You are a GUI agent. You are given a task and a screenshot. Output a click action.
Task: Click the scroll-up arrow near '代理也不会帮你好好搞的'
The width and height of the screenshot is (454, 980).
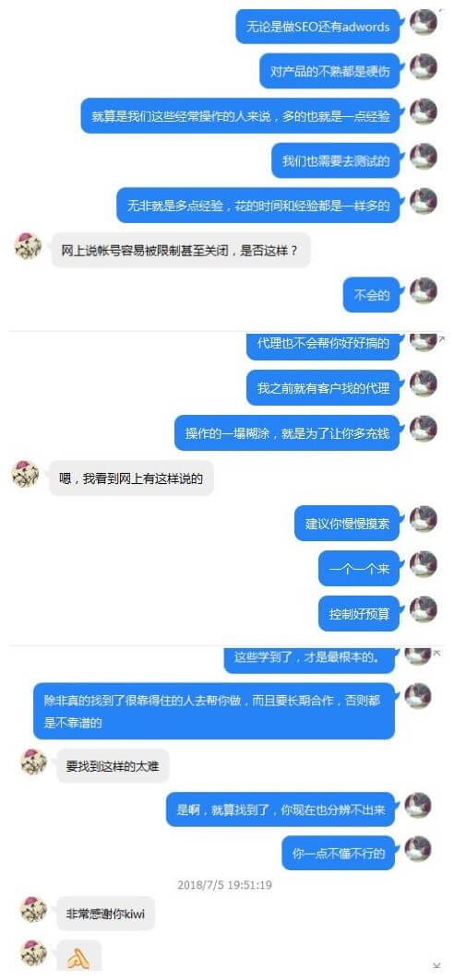(442, 338)
